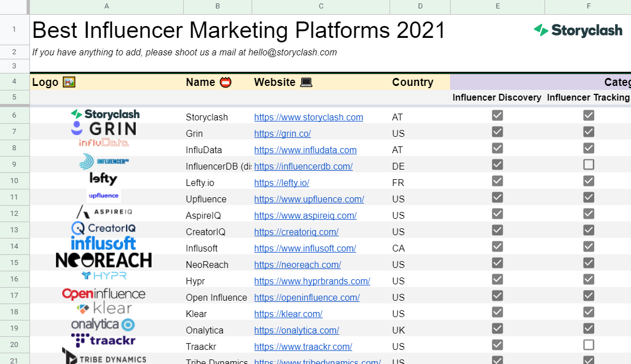Open the storyclash.com website link
Viewport: 631px width, 364px height.
(x=309, y=117)
